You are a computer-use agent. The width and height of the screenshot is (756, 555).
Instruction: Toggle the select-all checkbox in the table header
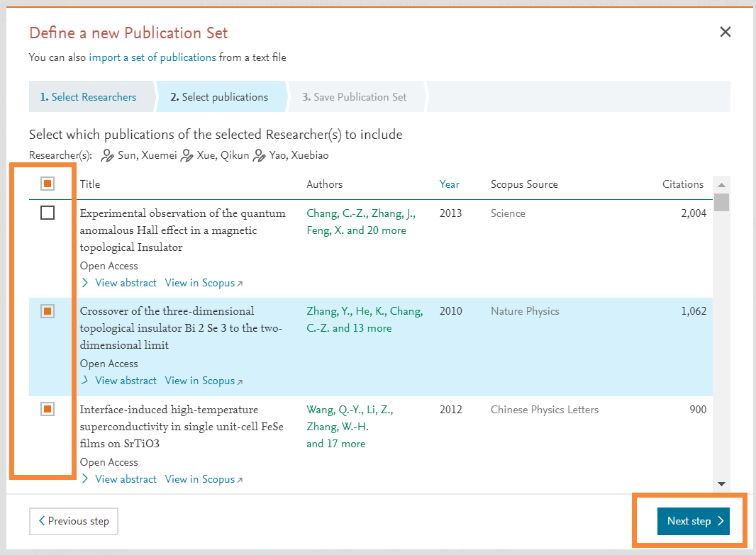tap(48, 184)
